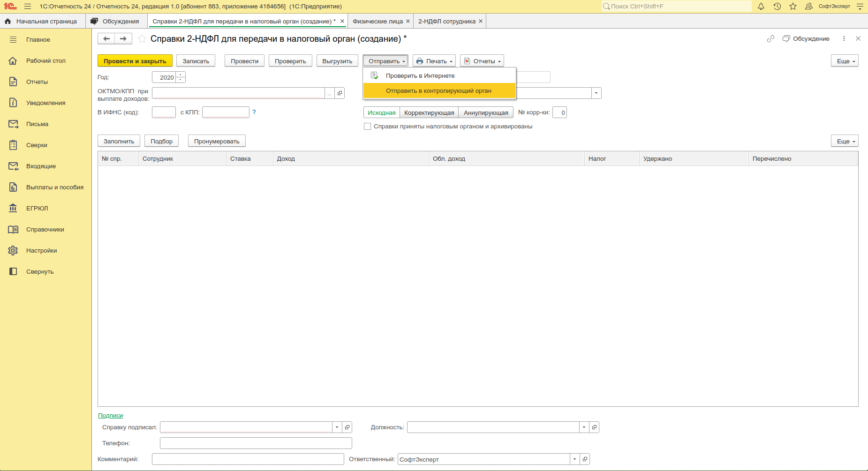The width and height of the screenshot is (868, 471).
Task: Copy link to this document
Action: point(770,38)
